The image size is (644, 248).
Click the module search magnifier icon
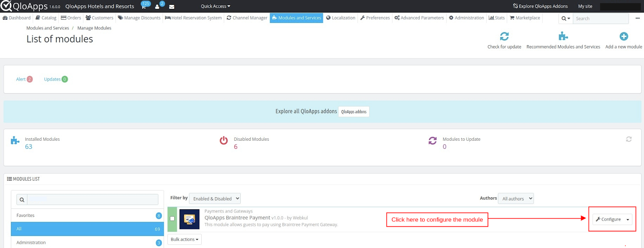tap(22, 200)
